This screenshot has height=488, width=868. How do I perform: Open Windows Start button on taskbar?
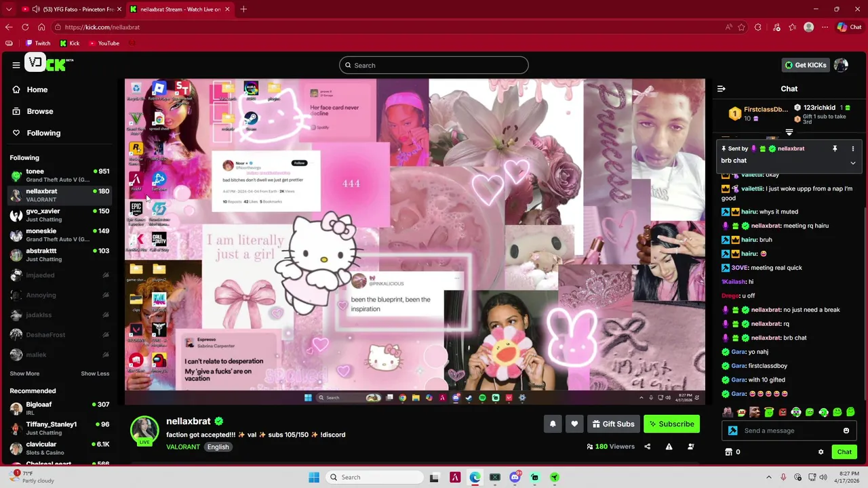click(x=314, y=477)
